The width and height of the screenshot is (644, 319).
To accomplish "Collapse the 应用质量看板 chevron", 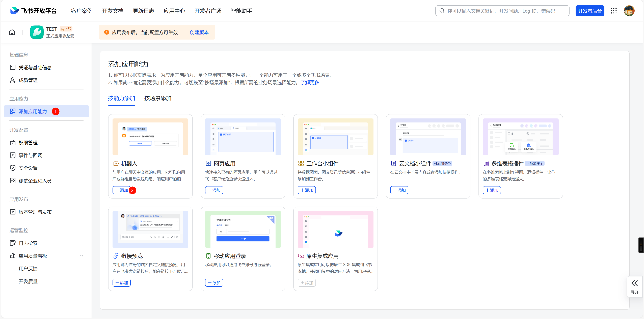I will (x=82, y=256).
